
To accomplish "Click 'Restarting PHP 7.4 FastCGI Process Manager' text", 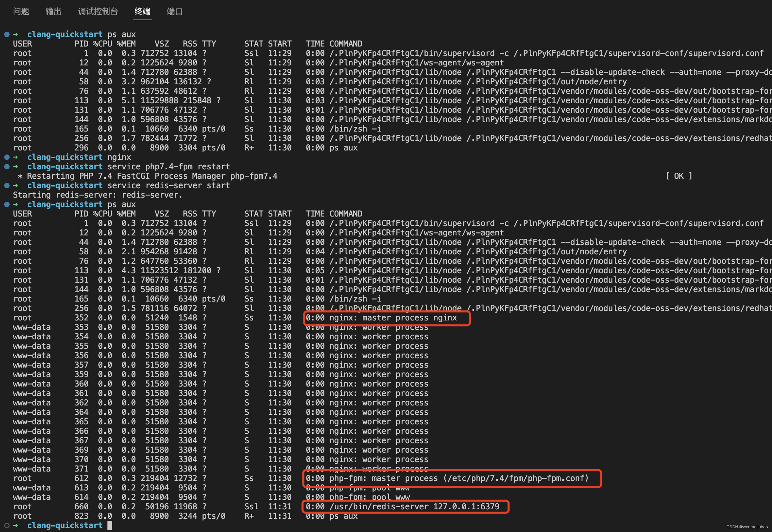I will [126, 176].
